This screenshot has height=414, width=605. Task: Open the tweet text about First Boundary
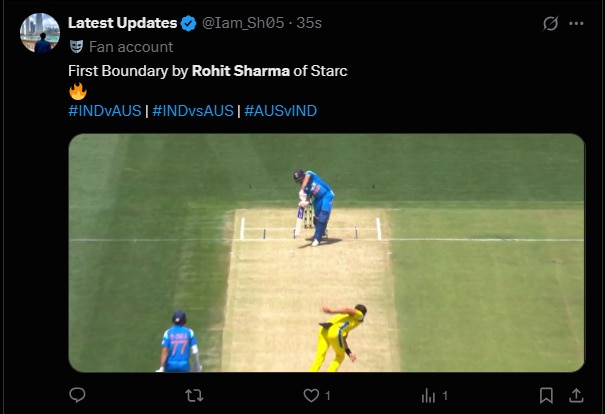tap(207, 71)
